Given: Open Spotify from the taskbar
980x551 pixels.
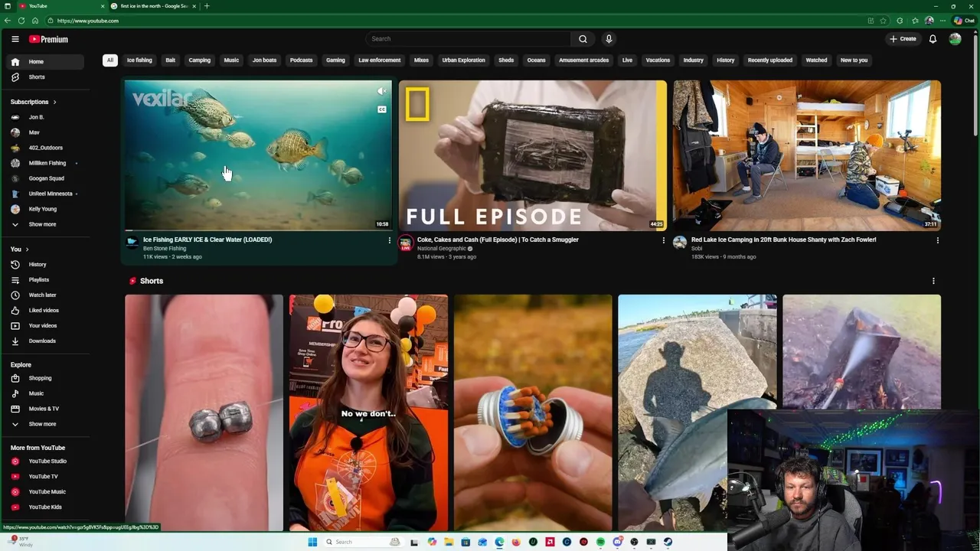Looking at the screenshot, I should point(600,542).
